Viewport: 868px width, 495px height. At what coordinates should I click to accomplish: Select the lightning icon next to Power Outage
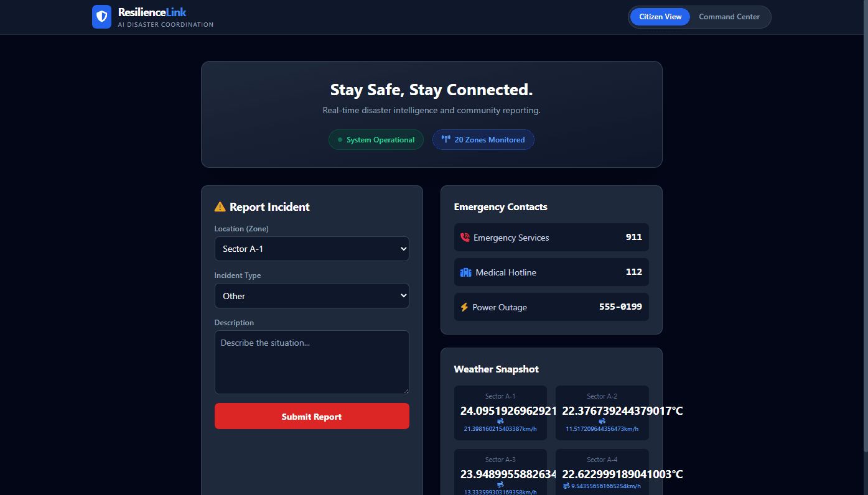click(x=464, y=307)
